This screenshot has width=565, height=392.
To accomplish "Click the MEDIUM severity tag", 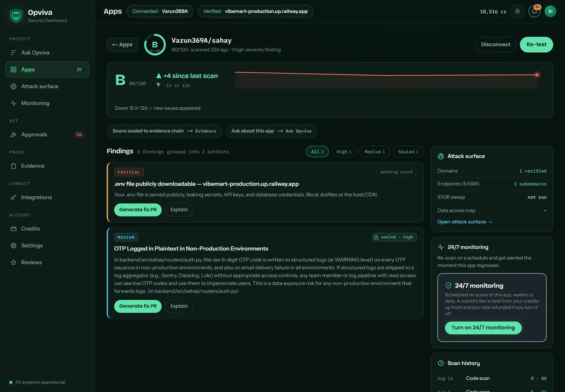I will [x=126, y=238].
